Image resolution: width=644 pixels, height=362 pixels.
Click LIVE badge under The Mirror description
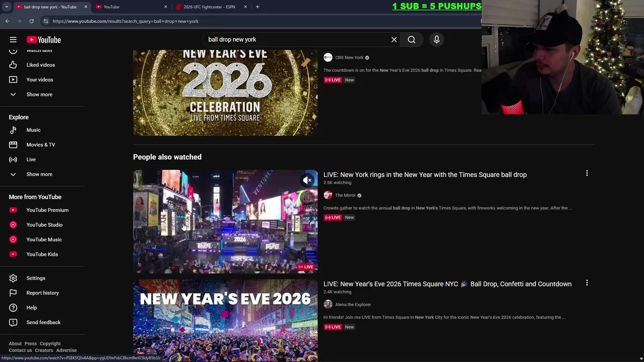[x=333, y=217]
